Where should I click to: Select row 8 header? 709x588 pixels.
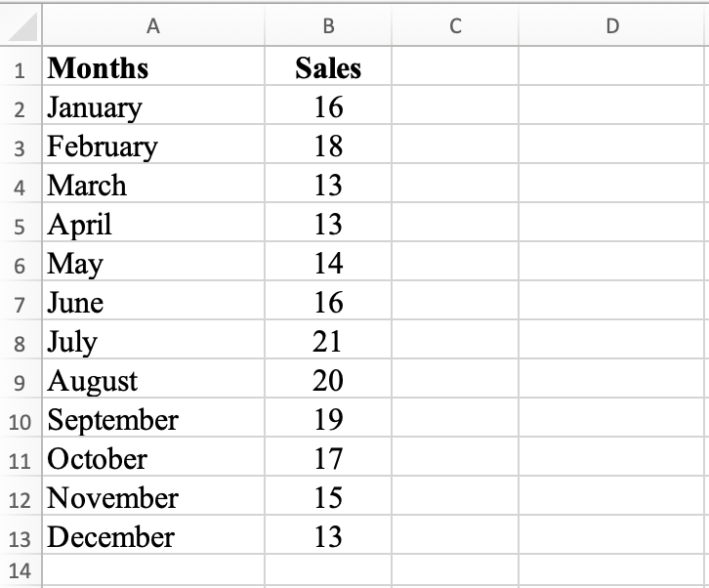21,342
